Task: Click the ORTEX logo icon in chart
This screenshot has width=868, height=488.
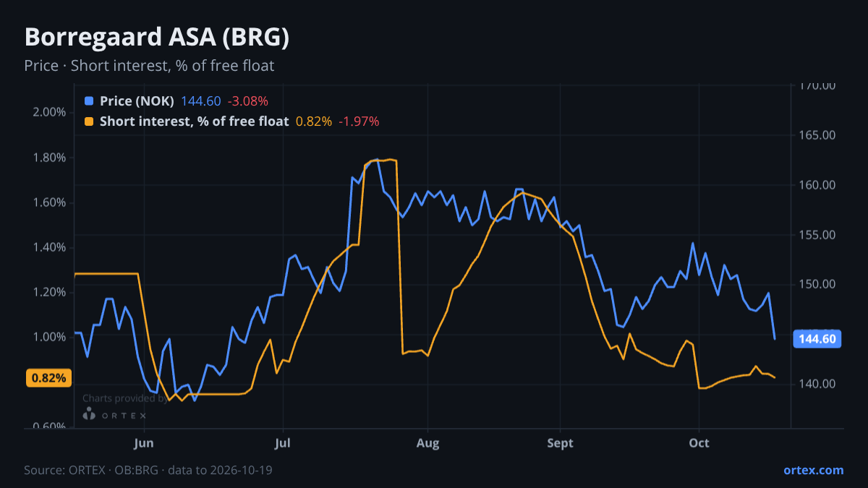Action: click(x=90, y=414)
